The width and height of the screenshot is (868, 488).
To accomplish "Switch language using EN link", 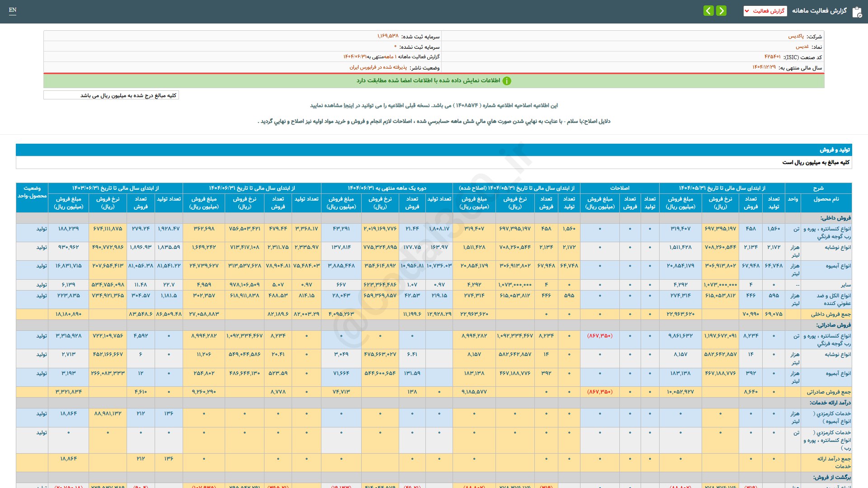I will [x=13, y=10].
